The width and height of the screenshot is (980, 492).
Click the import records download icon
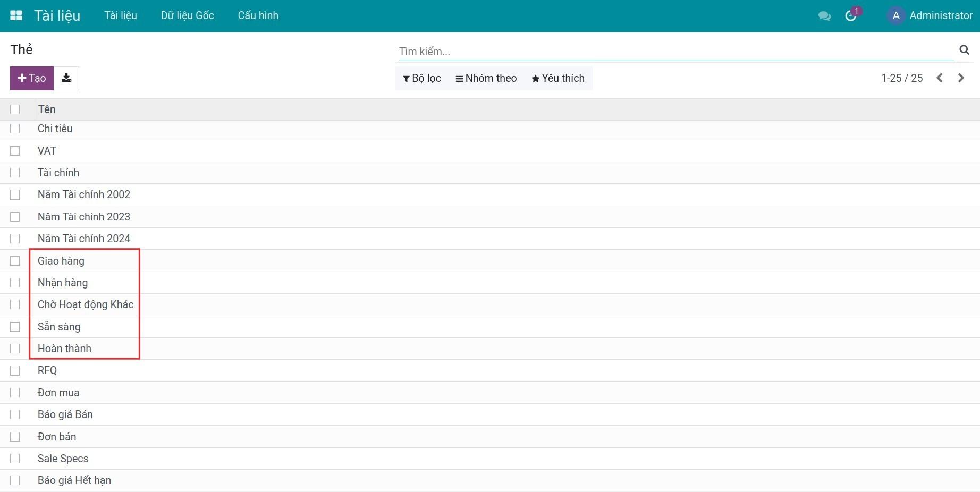66,78
